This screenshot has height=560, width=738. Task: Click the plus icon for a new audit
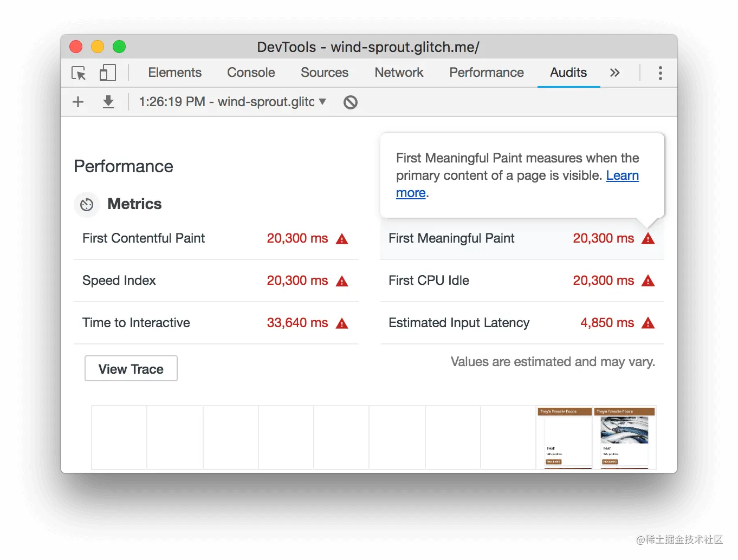pos(78,102)
